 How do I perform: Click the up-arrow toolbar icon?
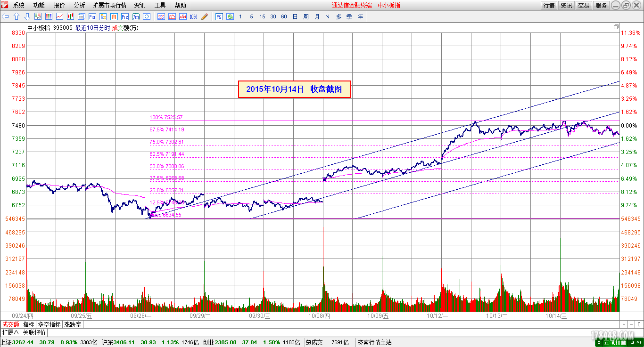[x=17, y=16]
